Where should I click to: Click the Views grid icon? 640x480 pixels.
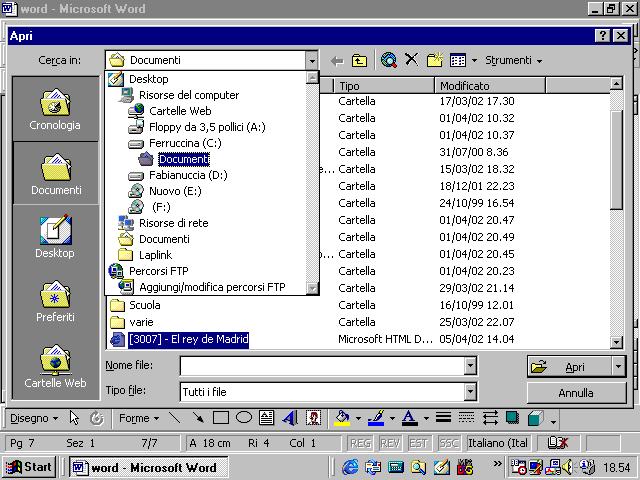458,60
